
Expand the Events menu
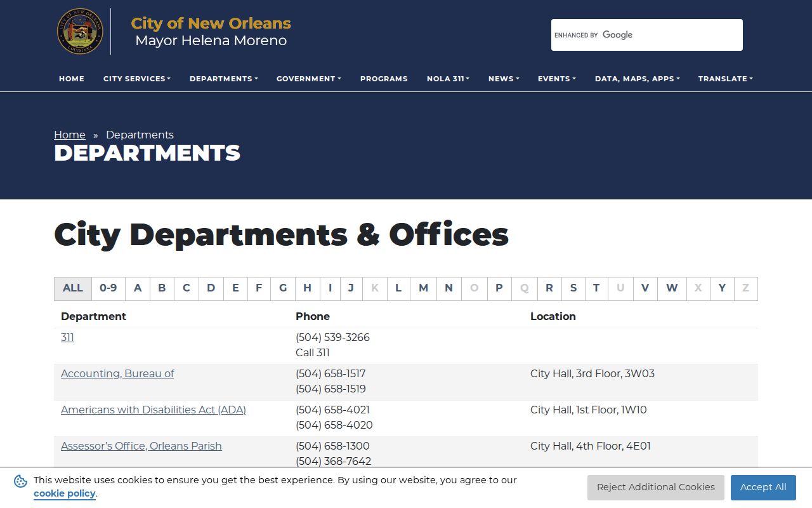[557, 79]
